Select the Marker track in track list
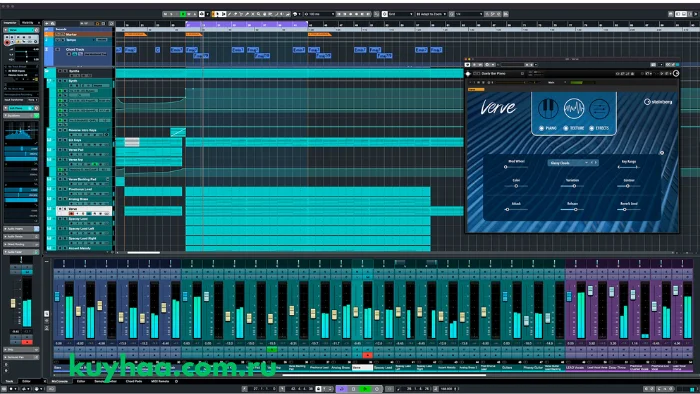700x394 pixels. [71, 34]
